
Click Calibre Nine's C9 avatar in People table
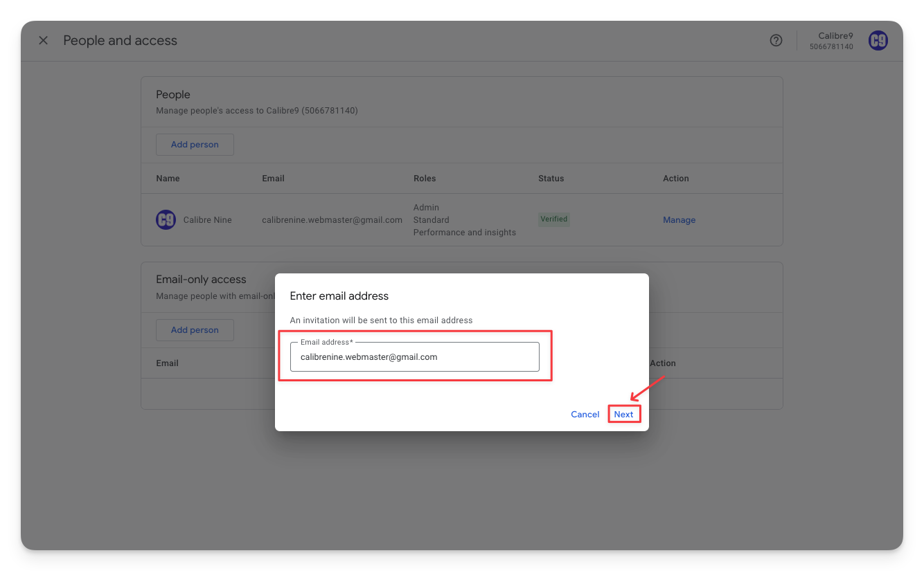point(166,220)
